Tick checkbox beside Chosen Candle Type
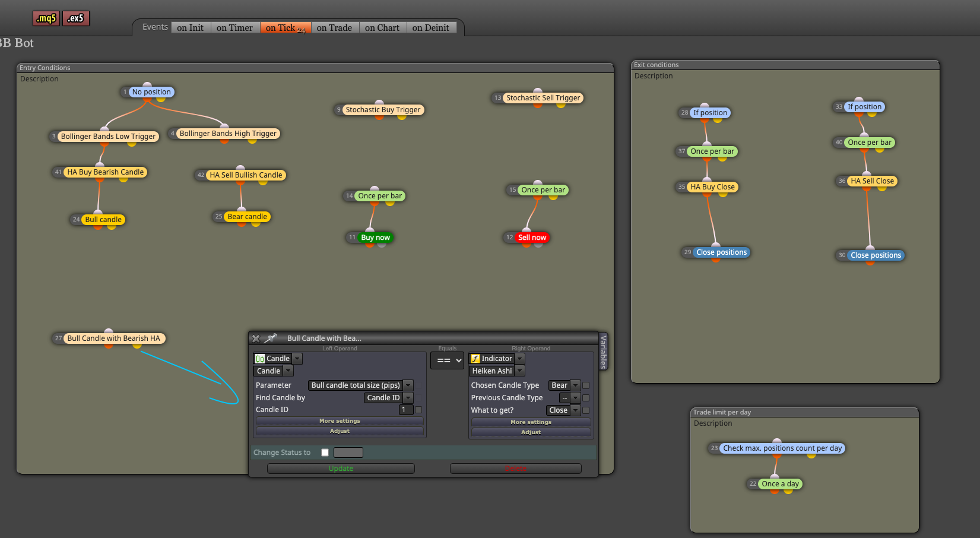 tap(586, 385)
